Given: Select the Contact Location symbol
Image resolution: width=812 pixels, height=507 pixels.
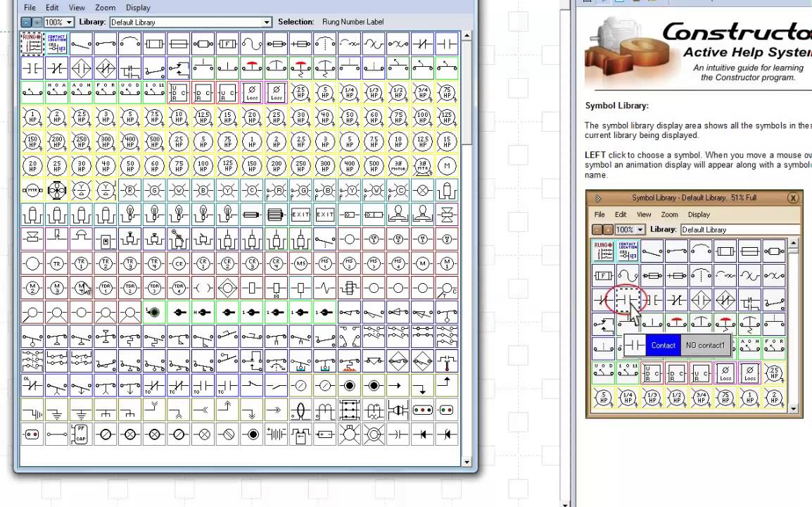Looking at the screenshot, I should coord(57,44).
